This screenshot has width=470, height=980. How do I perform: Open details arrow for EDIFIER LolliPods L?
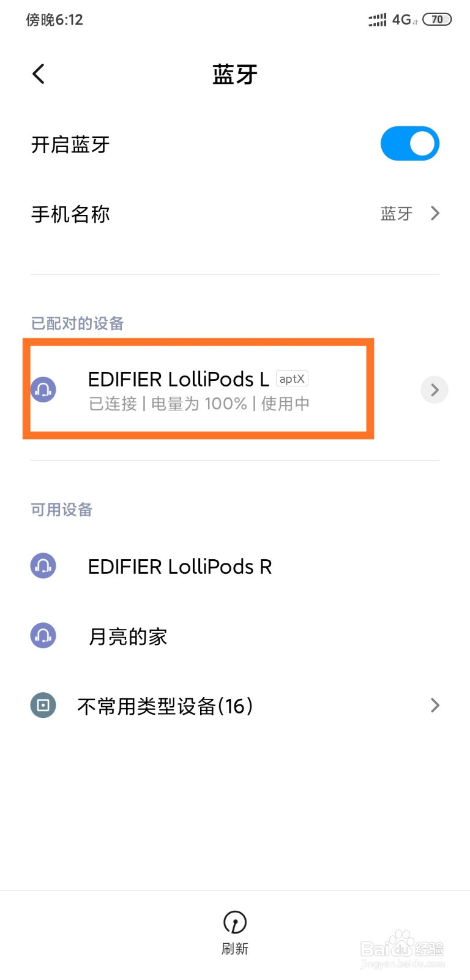click(435, 390)
